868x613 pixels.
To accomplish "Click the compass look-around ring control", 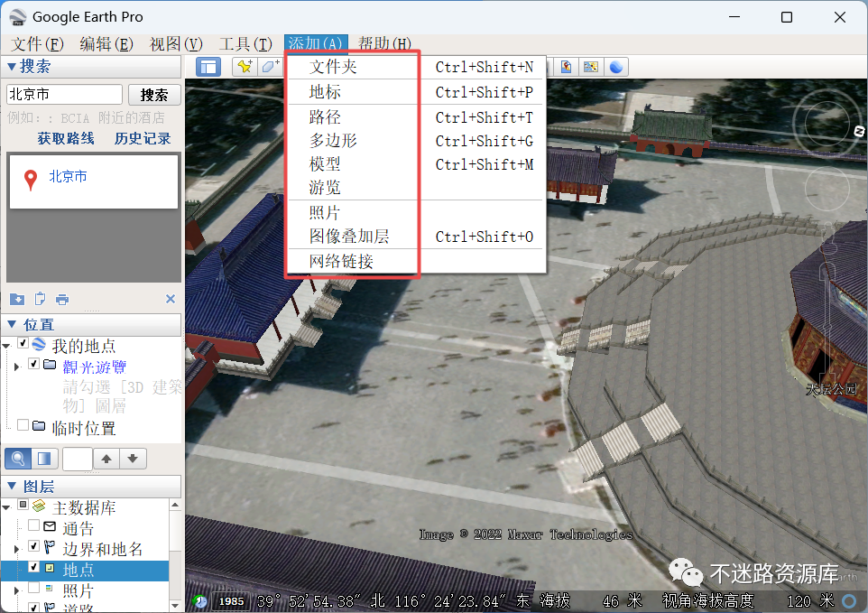I will (x=826, y=124).
